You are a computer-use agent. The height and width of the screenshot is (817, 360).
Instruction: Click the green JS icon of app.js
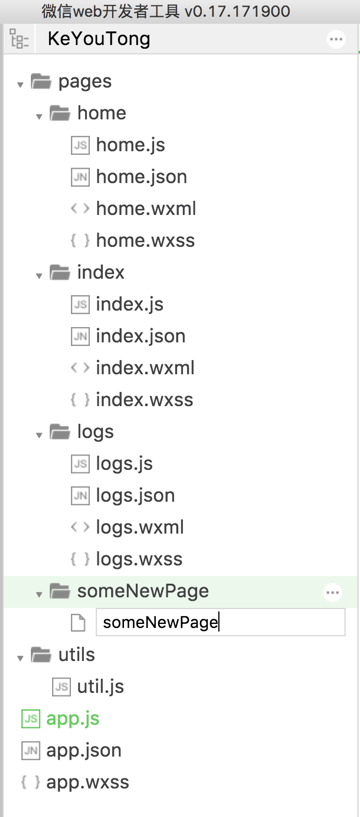31,719
